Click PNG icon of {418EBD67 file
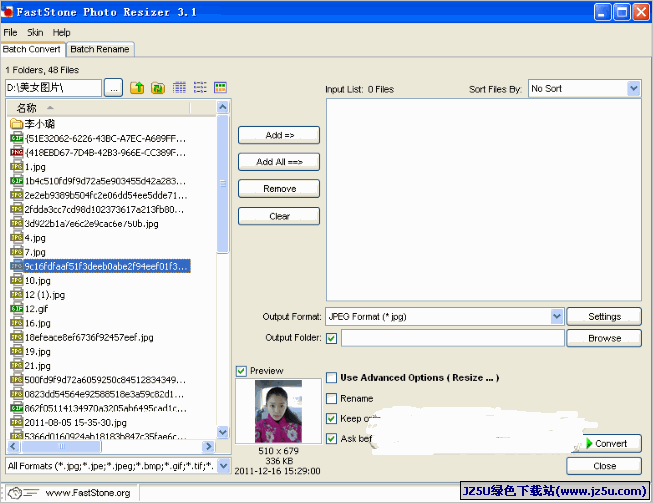 click(16, 152)
